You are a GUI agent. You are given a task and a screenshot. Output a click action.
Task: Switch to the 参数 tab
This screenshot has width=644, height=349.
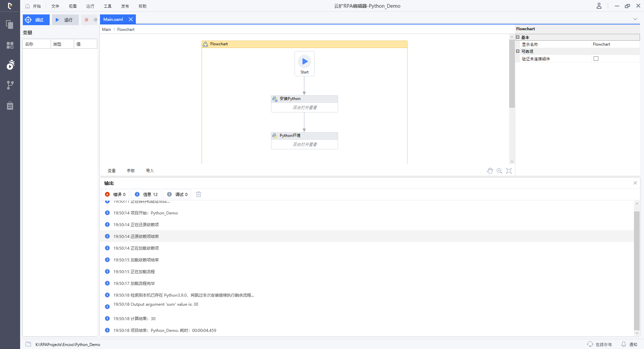click(x=131, y=171)
